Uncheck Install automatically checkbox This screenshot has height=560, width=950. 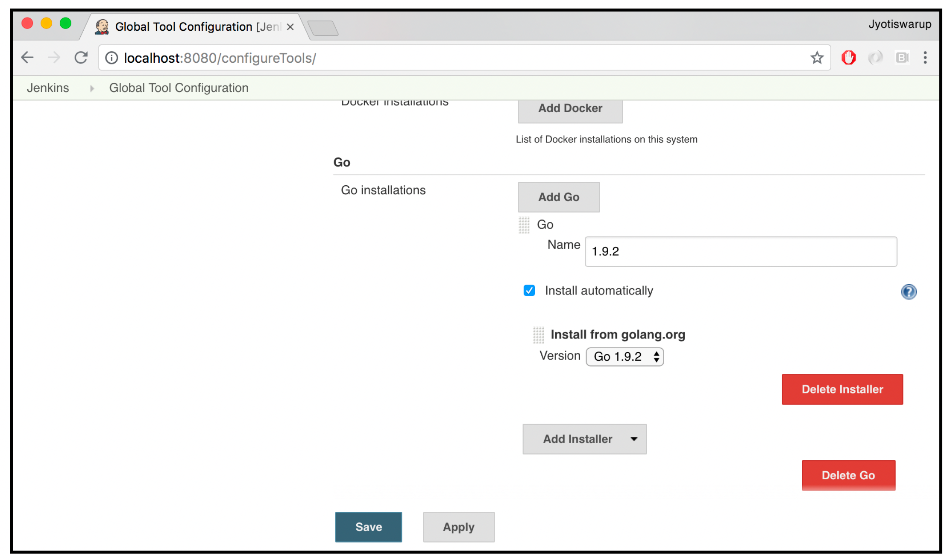(x=529, y=291)
